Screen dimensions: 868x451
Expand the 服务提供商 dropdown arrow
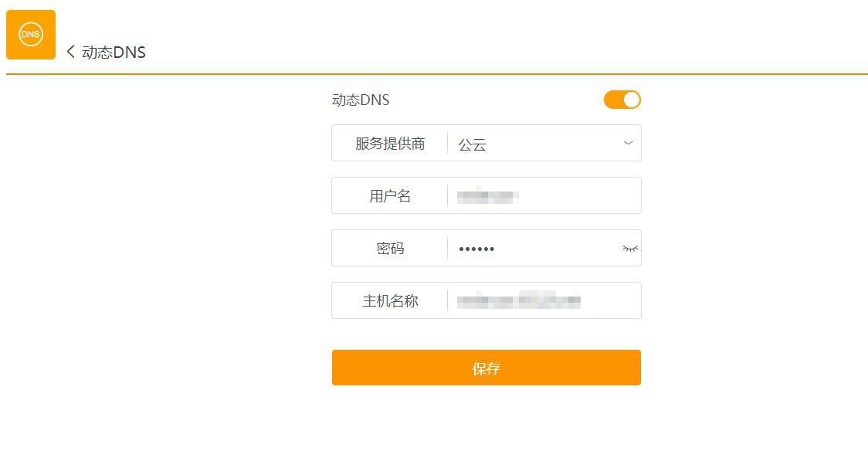[x=629, y=143]
